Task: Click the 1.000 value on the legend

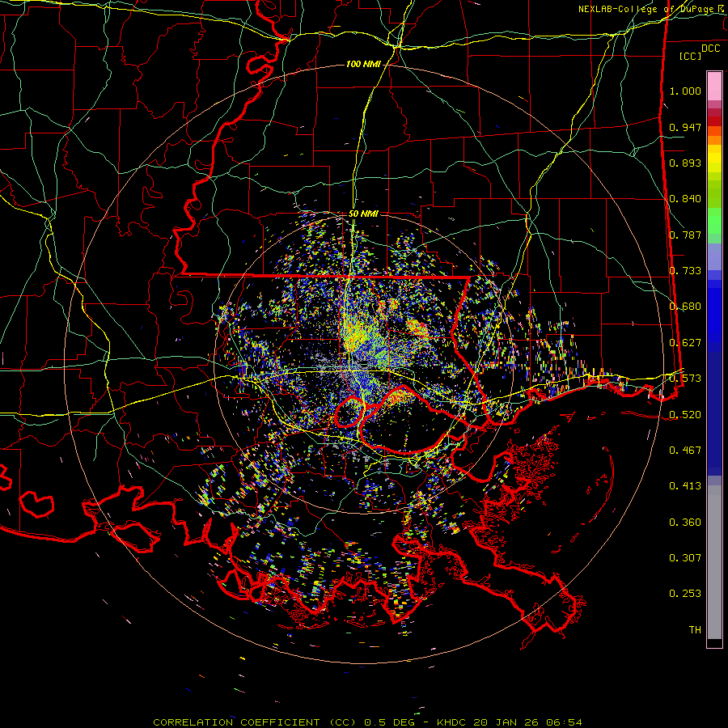Action: [685, 91]
